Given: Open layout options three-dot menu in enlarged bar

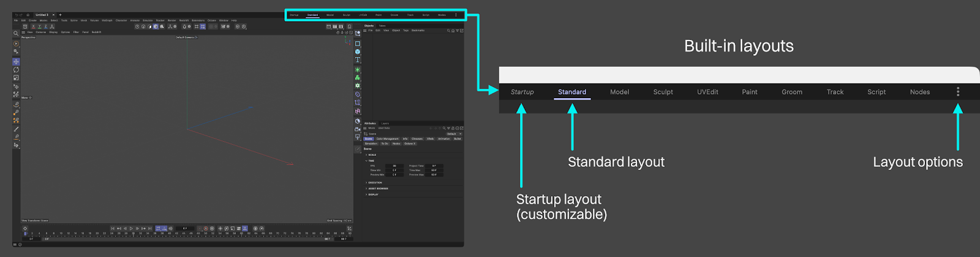Looking at the screenshot, I should pyautogui.click(x=958, y=91).
